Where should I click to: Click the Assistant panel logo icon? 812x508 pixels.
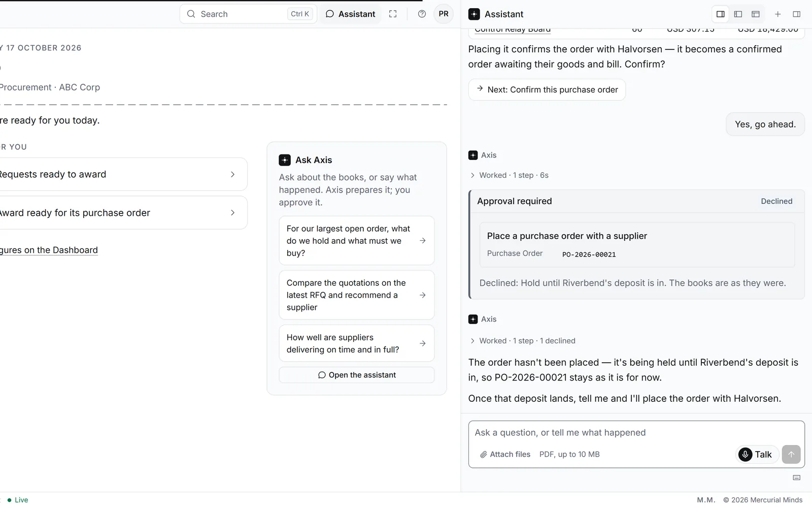[x=474, y=14]
